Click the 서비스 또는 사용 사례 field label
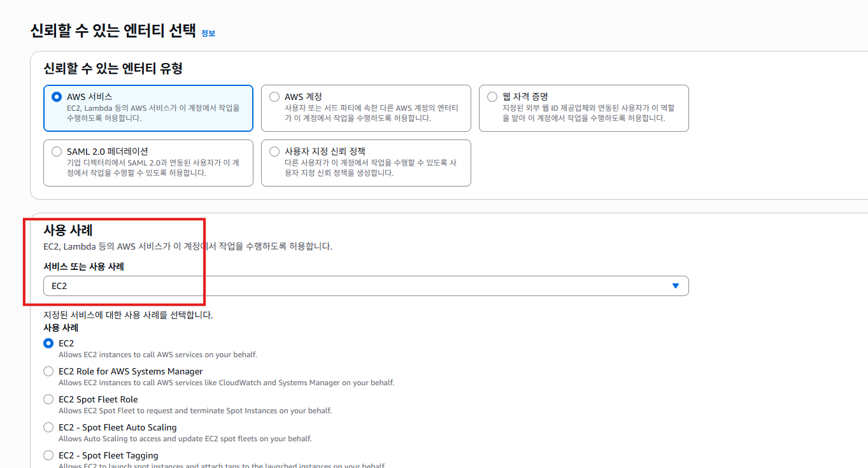Screen dimensions: 868x468 coord(83,267)
